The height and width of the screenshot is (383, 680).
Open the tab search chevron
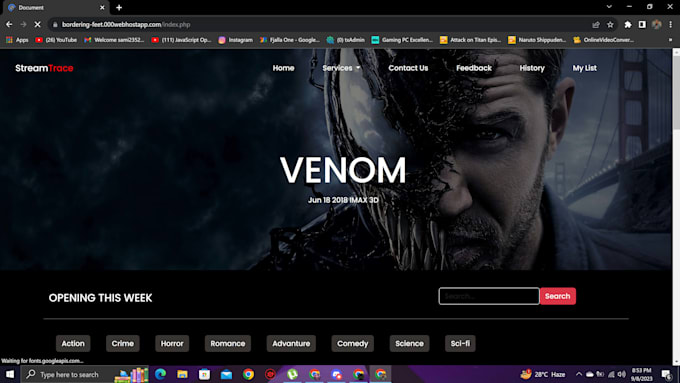609,7
